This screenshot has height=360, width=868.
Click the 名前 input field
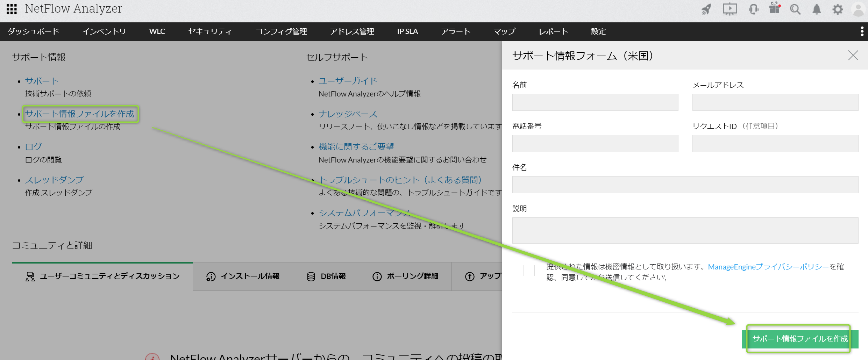(595, 102)
